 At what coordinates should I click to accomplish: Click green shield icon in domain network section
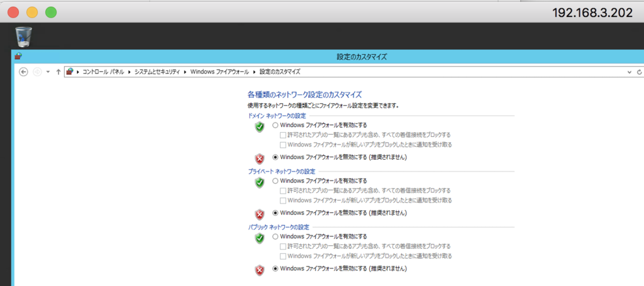(259, 127)
